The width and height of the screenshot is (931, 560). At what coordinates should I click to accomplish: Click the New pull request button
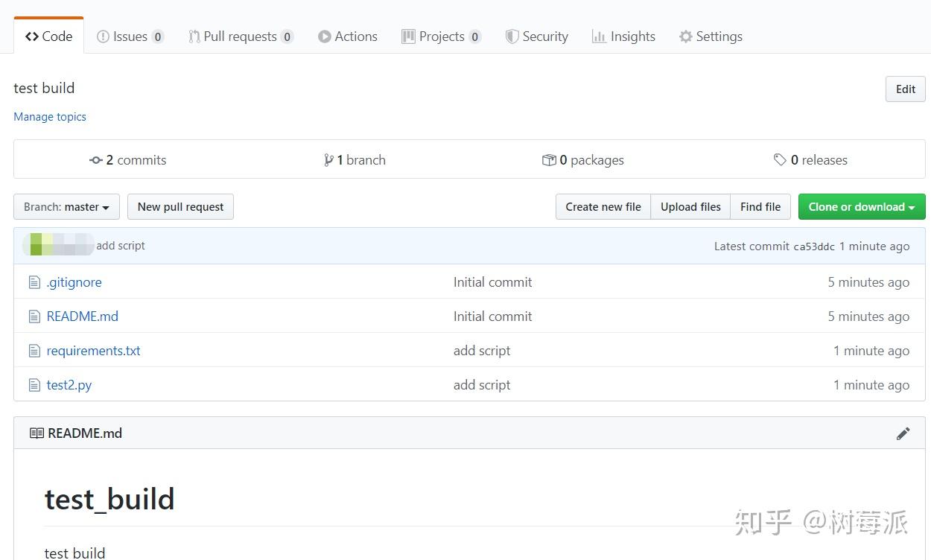(180, 206)
